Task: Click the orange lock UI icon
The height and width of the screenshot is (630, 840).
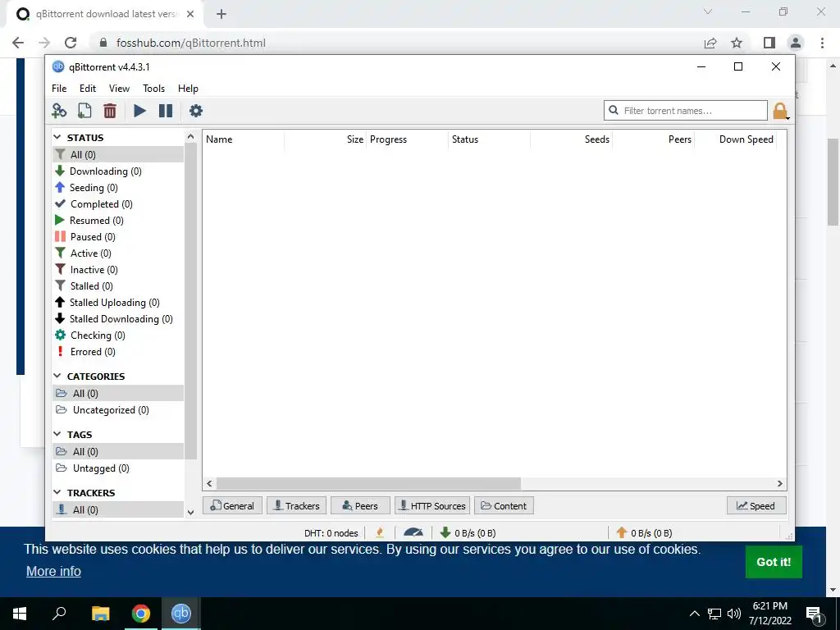Action: coord(780,111)
